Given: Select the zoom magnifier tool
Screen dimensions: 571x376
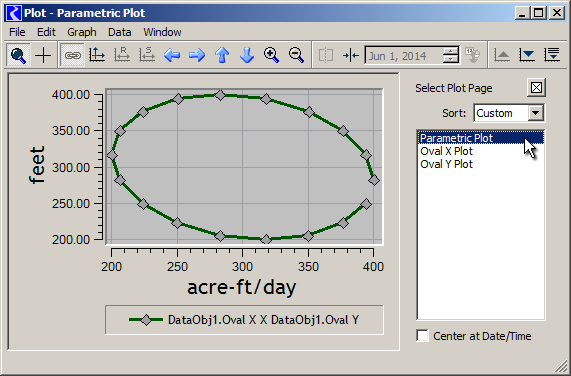Looking at the screenshot, I should point(18,55).
